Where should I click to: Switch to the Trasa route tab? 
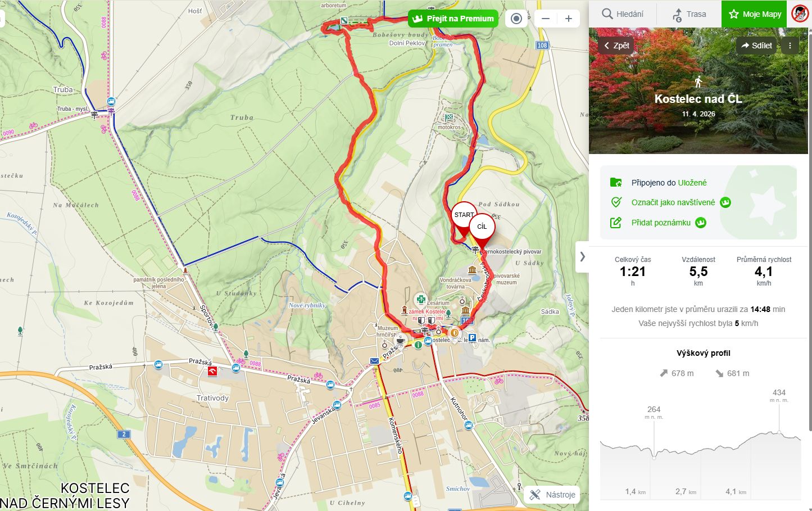coord(689,14)
